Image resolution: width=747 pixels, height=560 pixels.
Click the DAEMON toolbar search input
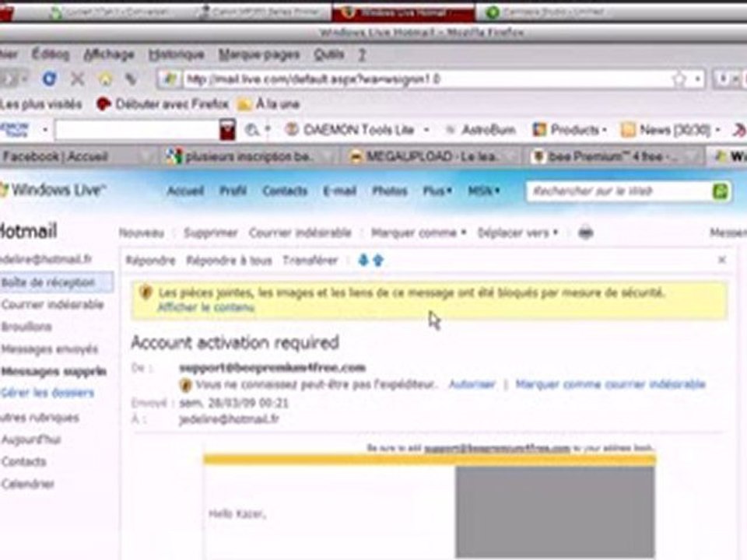[x=137, y=130]
